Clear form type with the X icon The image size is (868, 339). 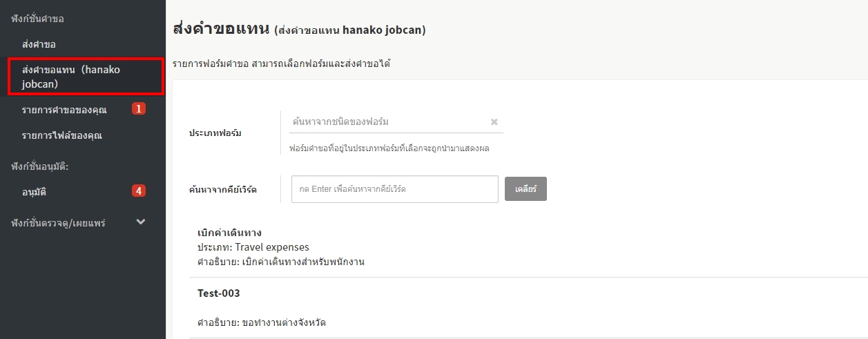(x=494, y=122)
